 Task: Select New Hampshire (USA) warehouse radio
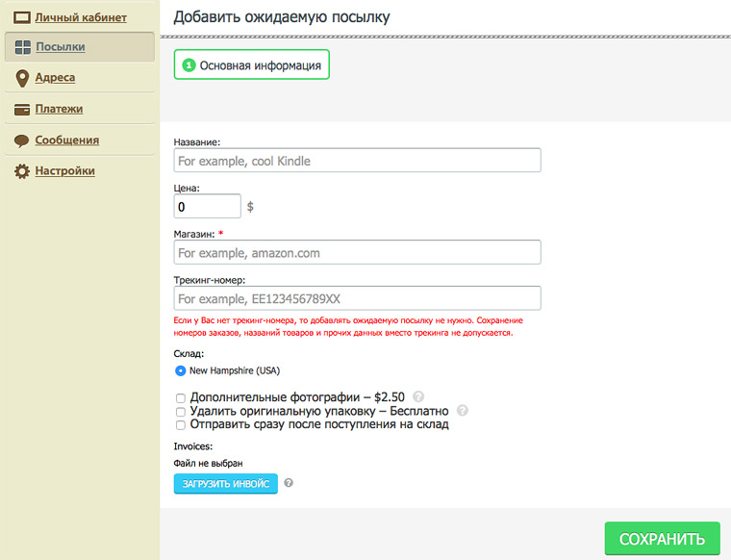(x=180, y=370)
